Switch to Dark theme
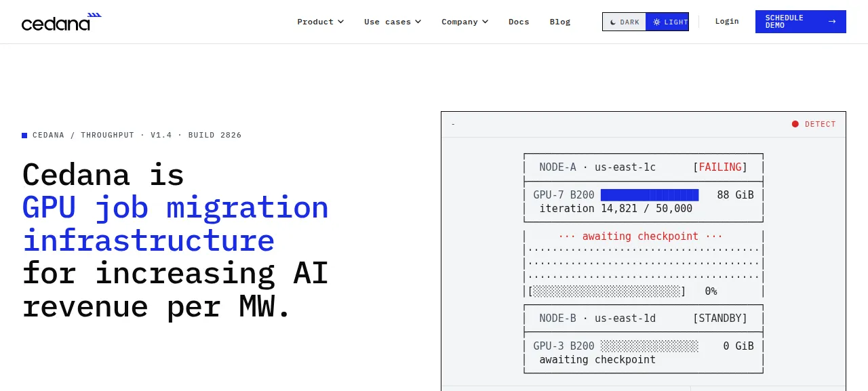 625,22
